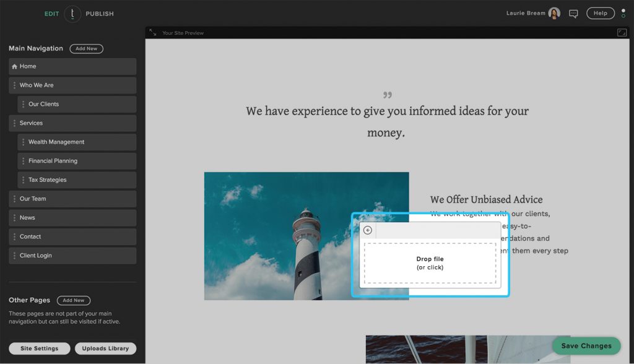Viewport: 634px width, 364px height.
Task: Click the Home page house icon
Action: (14, 67)
